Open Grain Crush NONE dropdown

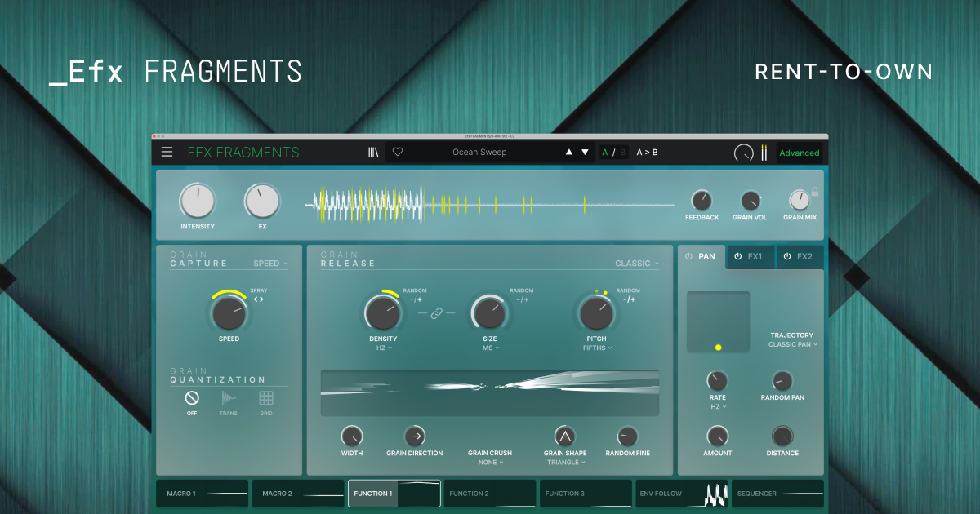[490, 462]
